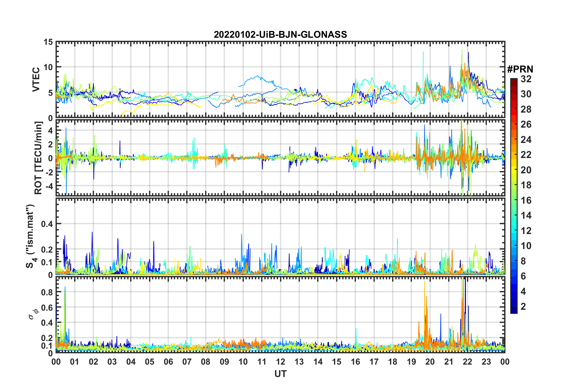Click inside the σφ plot panel

click(280, 314)
